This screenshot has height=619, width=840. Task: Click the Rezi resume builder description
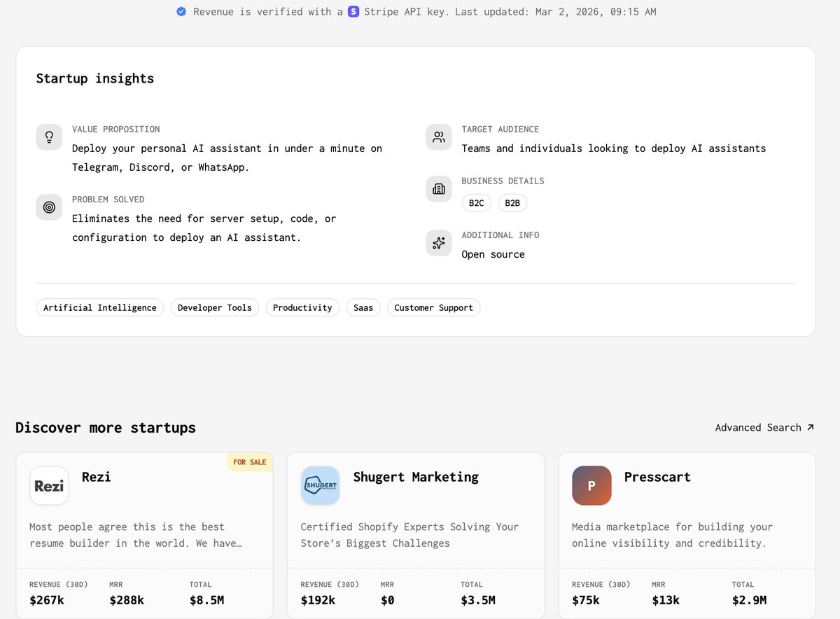136,535
